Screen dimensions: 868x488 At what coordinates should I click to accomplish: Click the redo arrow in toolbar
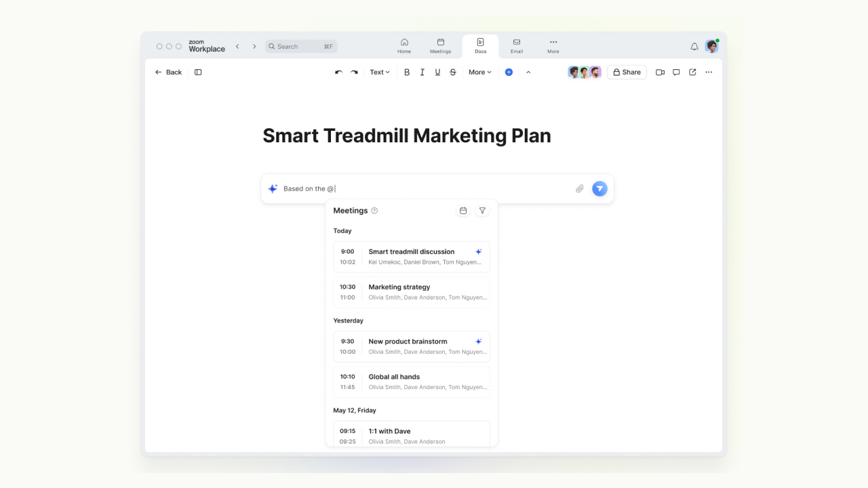coord(354,73)
